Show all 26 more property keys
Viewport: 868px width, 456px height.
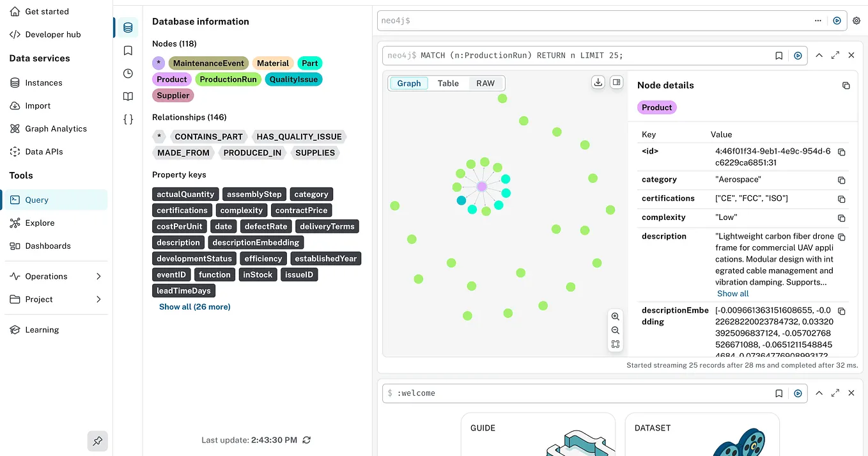194,306
